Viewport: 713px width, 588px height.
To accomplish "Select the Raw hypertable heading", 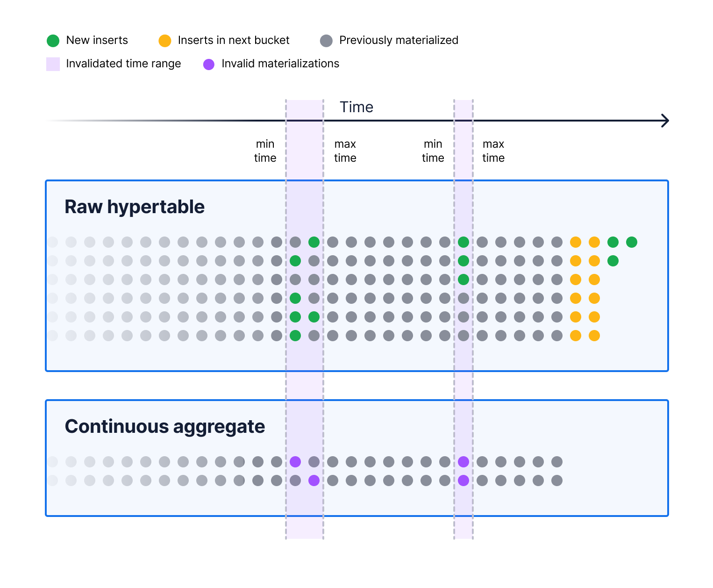I will click(135, 207).
